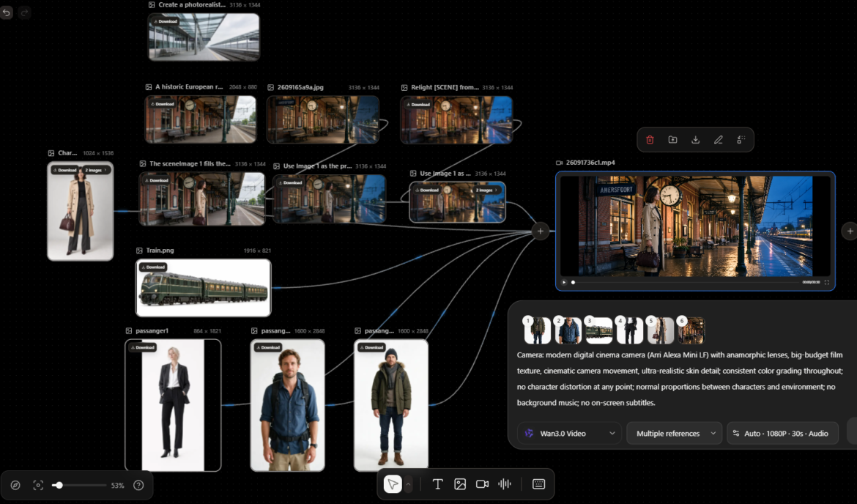Screen dimensions: 857x504
Task: Add an audio waveform node
Action: tap(505, 483)
